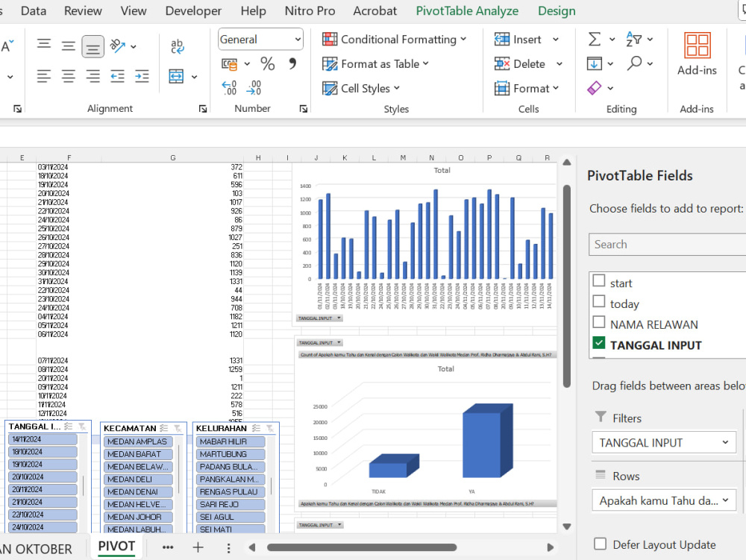Uncheck the TANGGAL INPUT field

tap(599, 343)
